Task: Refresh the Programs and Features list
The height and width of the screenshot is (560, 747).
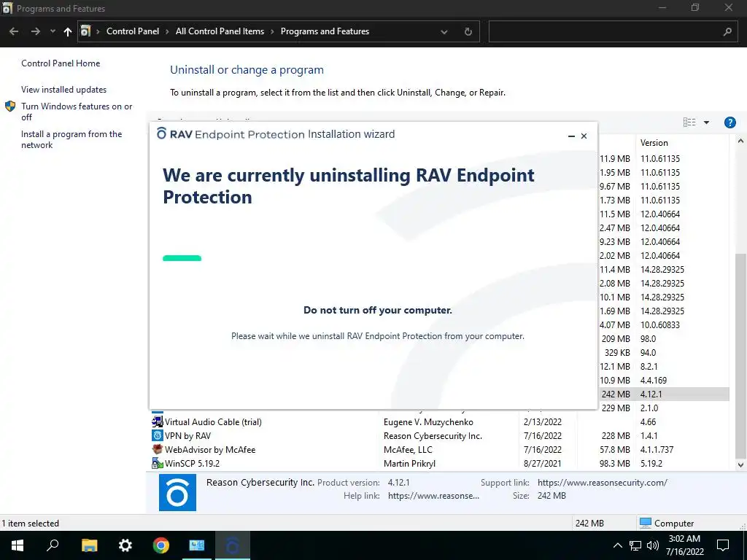Action: point(468,32)
